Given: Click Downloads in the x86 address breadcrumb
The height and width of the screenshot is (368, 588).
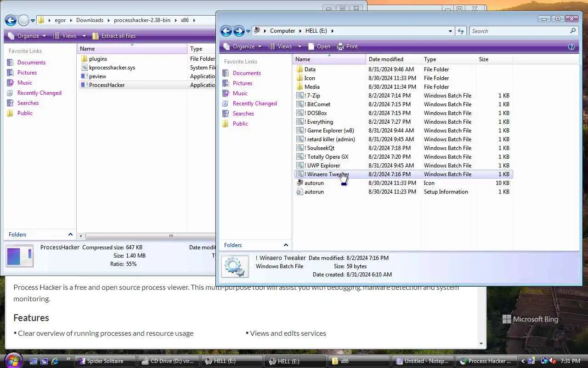Looking at the screenshot, I should (x=90, y=20).
